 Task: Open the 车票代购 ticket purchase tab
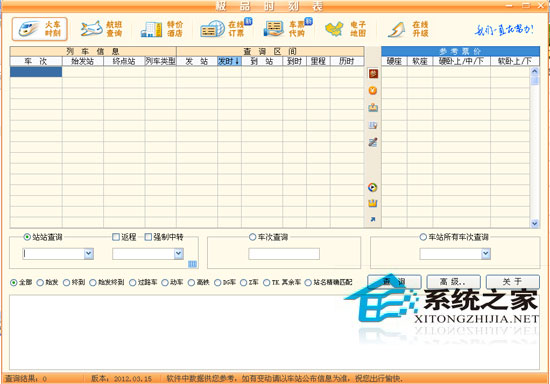point(287,28)
